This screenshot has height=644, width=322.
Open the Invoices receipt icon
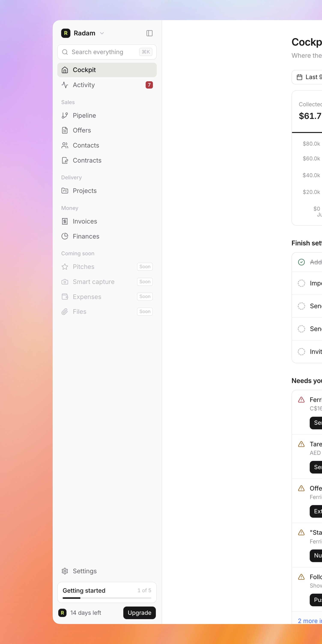65,221
